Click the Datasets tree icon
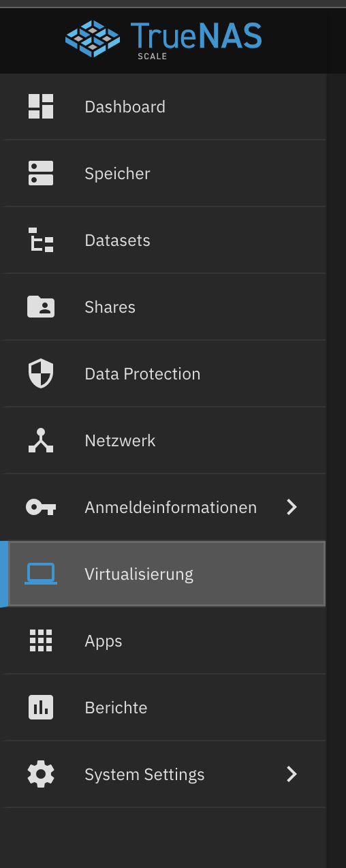 [41, 241]
